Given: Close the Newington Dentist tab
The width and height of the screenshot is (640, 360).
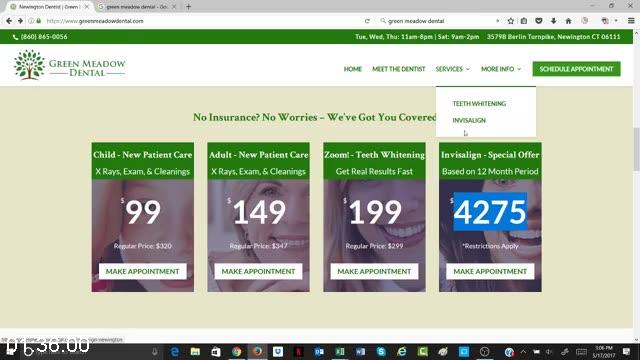Looking at the screenshot, I should [87, 7].
